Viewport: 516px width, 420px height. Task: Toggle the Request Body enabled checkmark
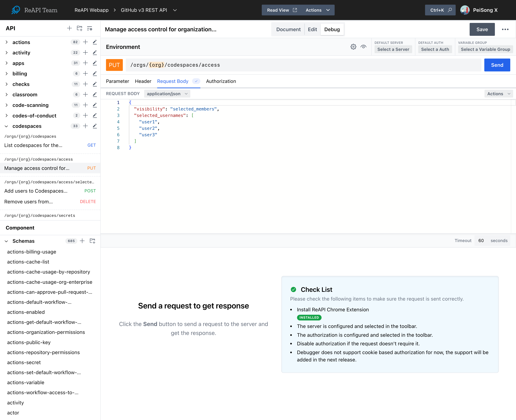[196, 81]
